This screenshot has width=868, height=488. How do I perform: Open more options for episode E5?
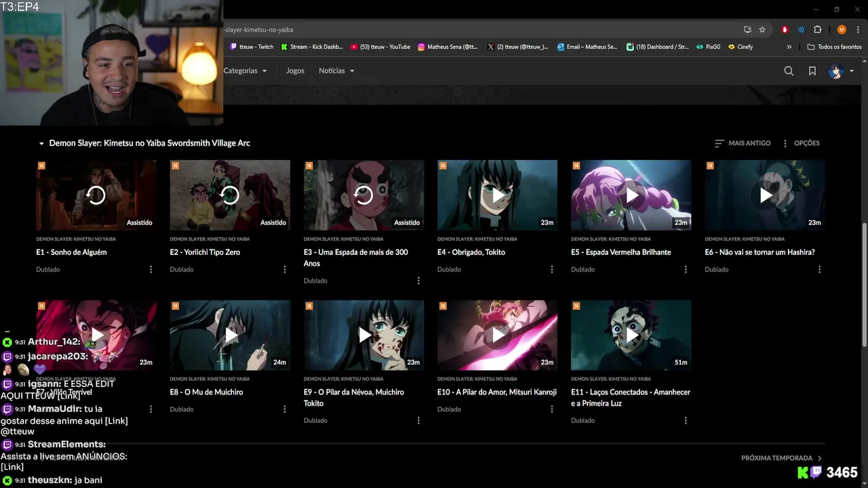[x=686, y=270]
